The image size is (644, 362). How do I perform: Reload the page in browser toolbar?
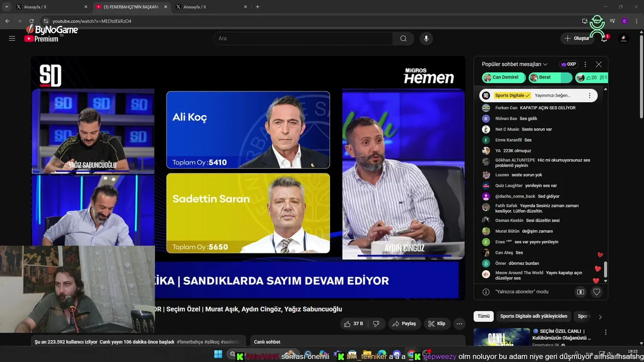tap(31, 21)
